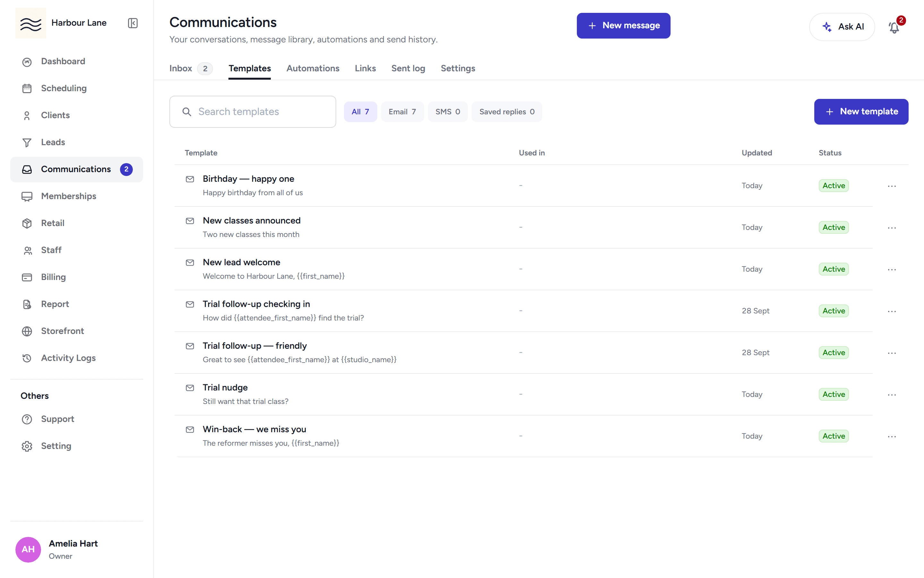The image size is (924, 578).
Task: Open Memberships in the sidebar
Action: (x=76, y=196)
